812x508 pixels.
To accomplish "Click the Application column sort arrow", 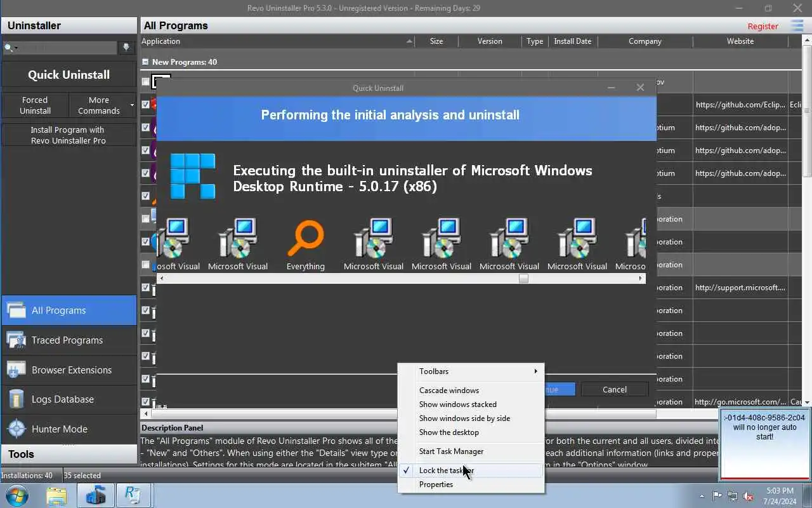I will pyautogui.click(x=410, y=41).
